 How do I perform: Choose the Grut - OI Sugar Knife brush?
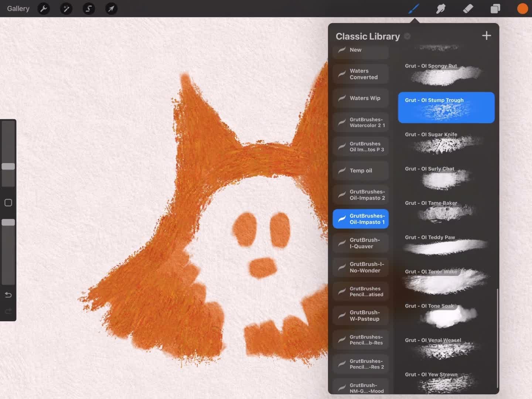coord(446,142)
